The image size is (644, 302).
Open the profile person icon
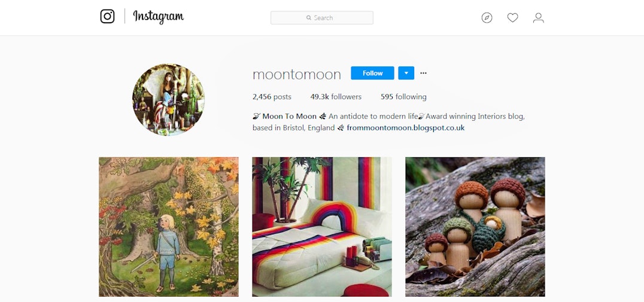click(x=539, y=18)
